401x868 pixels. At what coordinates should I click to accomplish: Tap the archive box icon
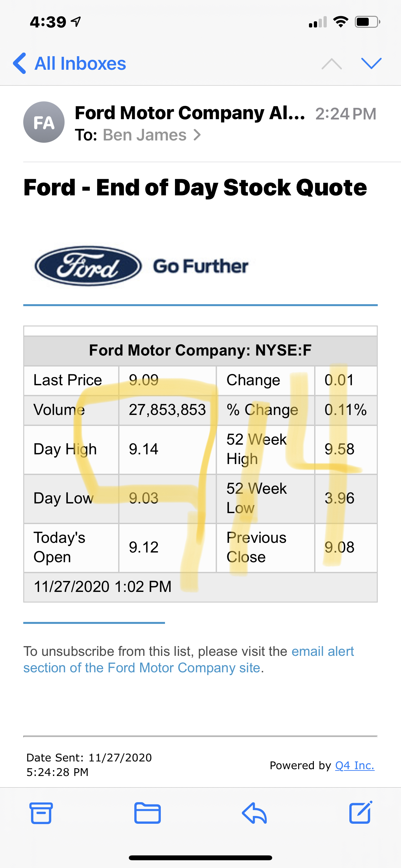point(41,813)
